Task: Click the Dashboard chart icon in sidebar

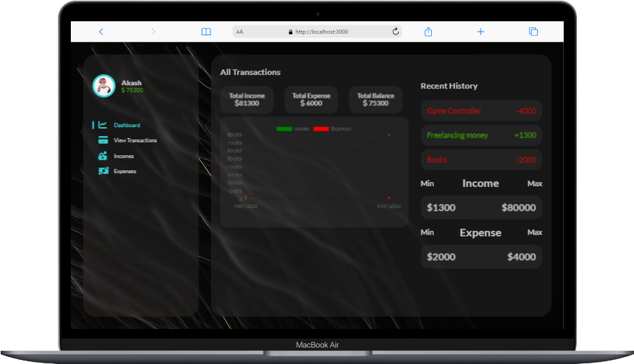Action: [102, 125]
